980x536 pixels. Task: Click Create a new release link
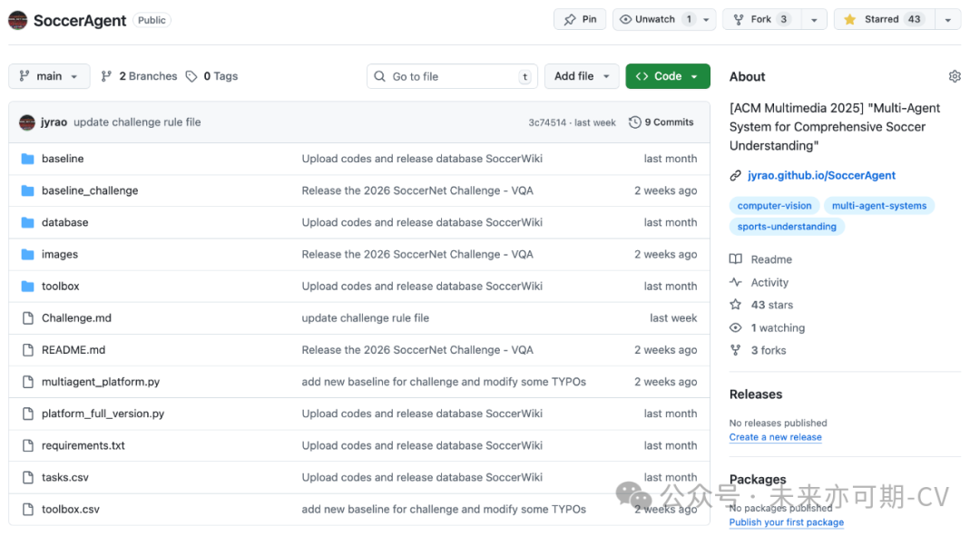pyautogui.click(x=775, y=437)
